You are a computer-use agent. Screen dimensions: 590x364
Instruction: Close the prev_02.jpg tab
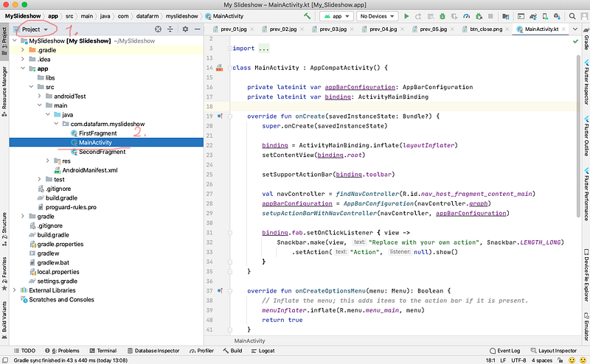tap(302, 29)
